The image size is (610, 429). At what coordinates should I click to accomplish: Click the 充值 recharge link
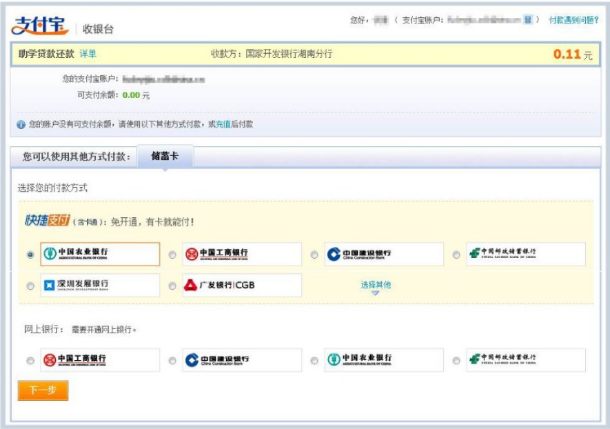pos(222,124)
